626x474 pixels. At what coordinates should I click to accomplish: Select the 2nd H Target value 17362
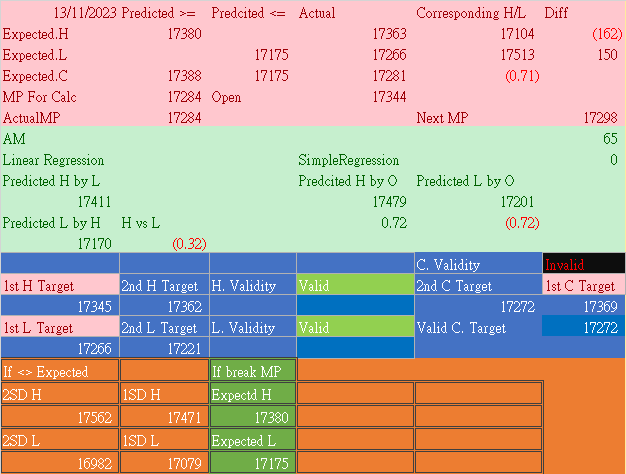click(x=184, y=306)
